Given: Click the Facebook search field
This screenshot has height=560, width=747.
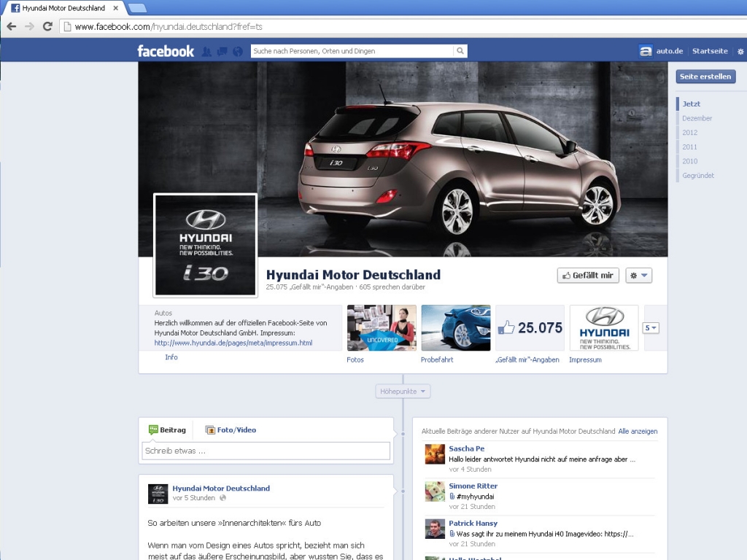Looking at the screenshot, I should [352, 51].
